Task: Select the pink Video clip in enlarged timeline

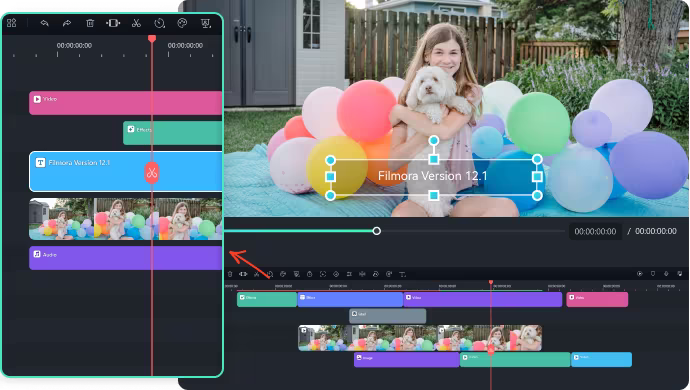Action: pos(125,103)
